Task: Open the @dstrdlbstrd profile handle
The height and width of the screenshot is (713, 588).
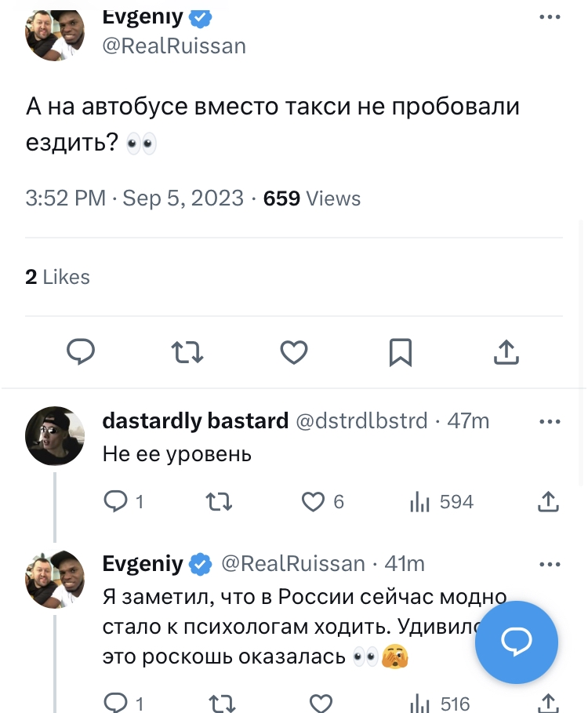Action: [361, 421]
